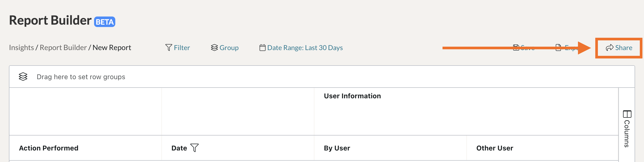644x162 pixels.
Task: Click the Other User column header
Action: tap(495, 148)
